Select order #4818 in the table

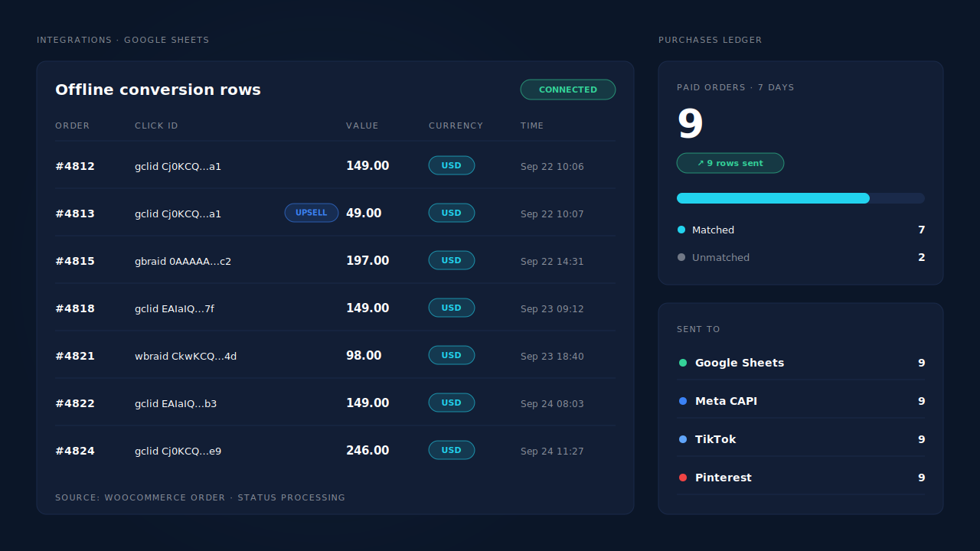click(x=335, y=308)
